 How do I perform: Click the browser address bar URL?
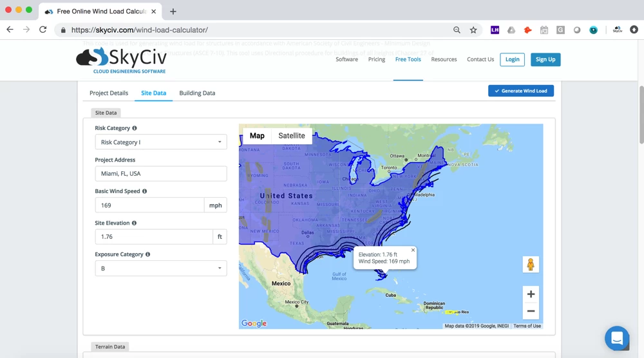point(140,30)
